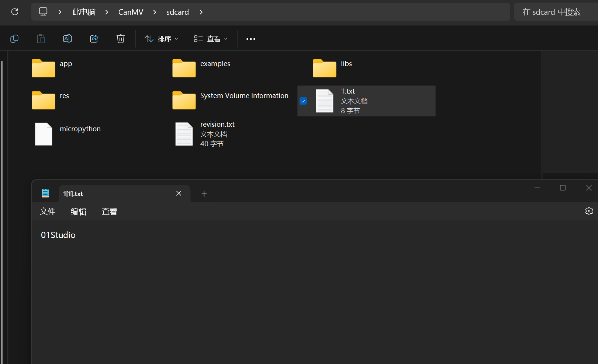
Task: Expand chevron after sdcard in address bar
Action: pos(201,12)
